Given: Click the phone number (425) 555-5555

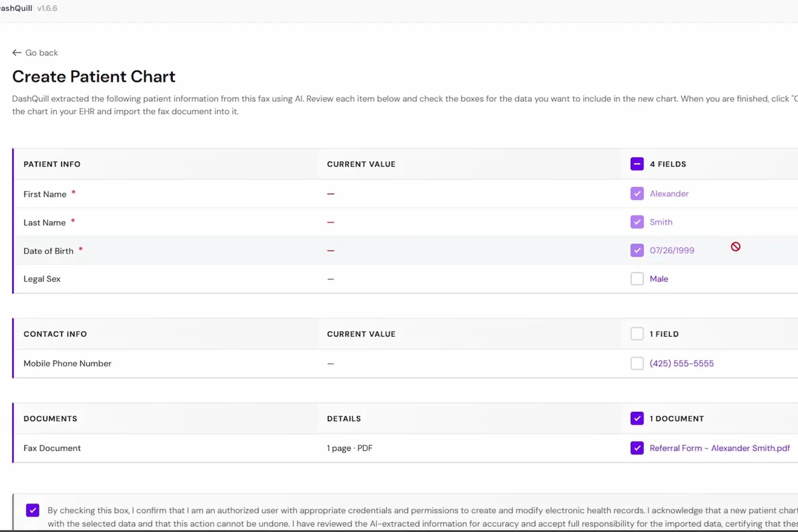Looking at the screenshot, I should click(681, 363).
